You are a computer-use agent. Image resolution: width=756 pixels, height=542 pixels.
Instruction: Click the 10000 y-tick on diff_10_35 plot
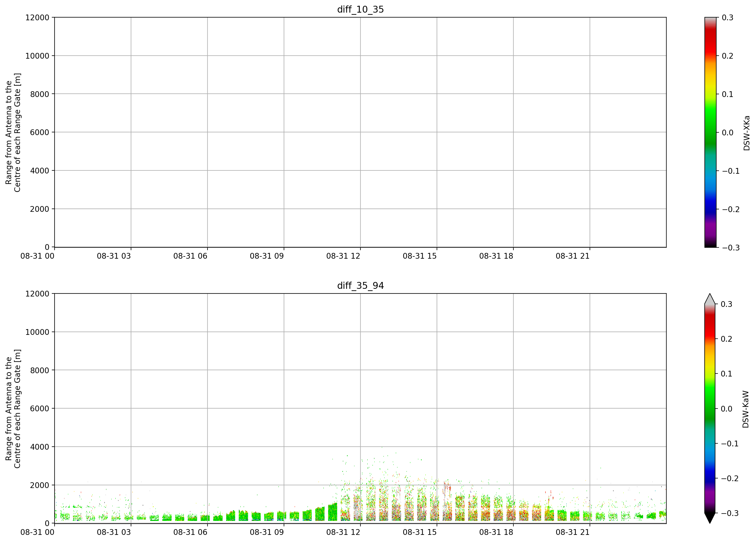coord(37,56)
